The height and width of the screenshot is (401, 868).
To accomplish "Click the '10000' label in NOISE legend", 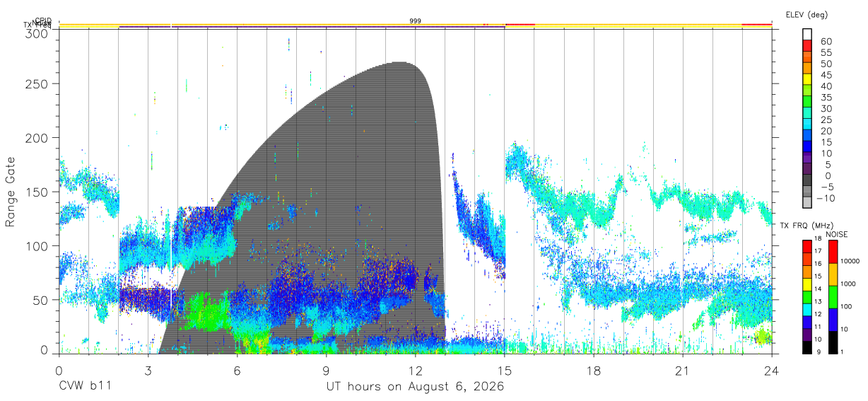I will [849, 261].
